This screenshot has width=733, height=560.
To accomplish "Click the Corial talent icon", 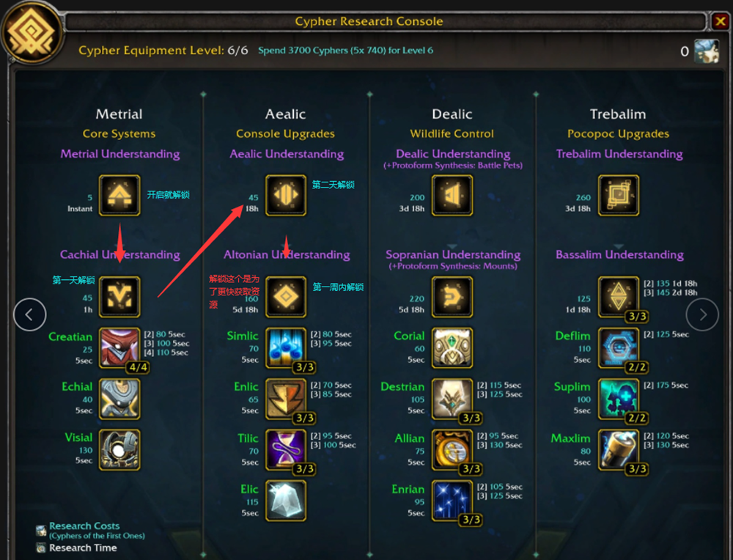I will 452,347.
